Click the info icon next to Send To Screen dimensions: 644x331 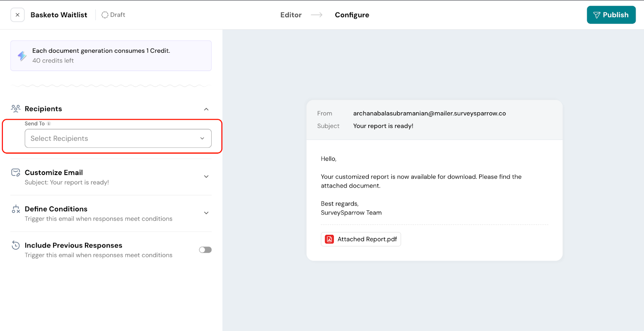coord(49,124)
